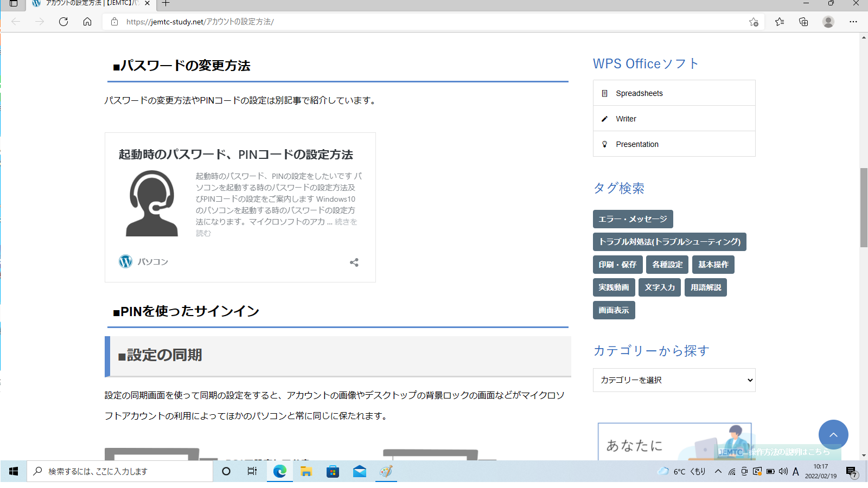Image resolution: width=868 pixels, height=488 pixels.
Task: Click the 続きを読む link in article card
Action: (346, 222)
